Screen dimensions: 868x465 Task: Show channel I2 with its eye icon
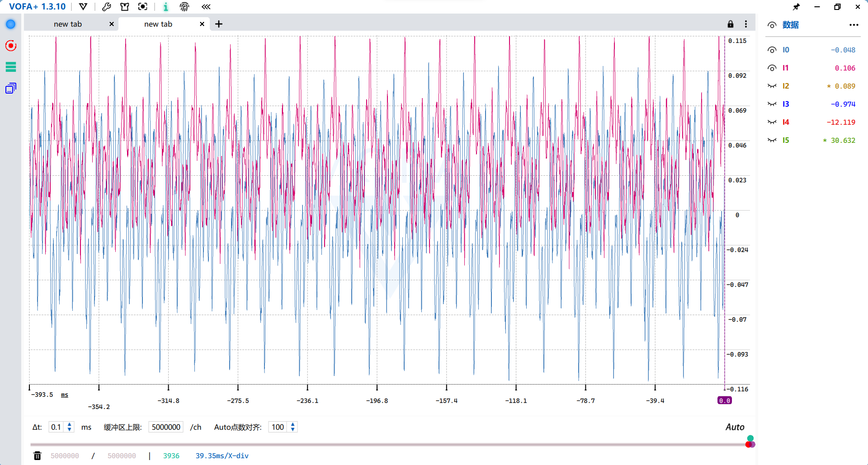coord(772,86)
